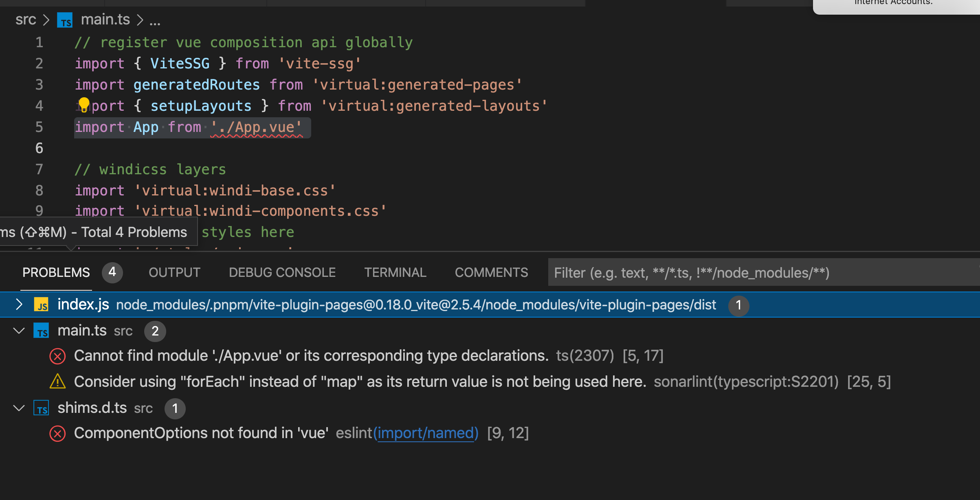Click the 'virtual:generated-pages' string on line 3
This screenshot has width=980, height=500.
click(x=417, y=85)
